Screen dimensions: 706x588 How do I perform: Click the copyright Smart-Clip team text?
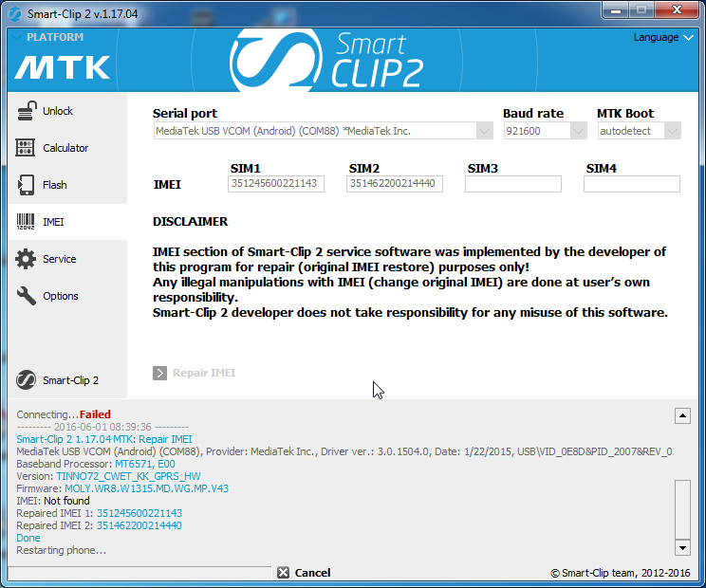tap(621, 573)
